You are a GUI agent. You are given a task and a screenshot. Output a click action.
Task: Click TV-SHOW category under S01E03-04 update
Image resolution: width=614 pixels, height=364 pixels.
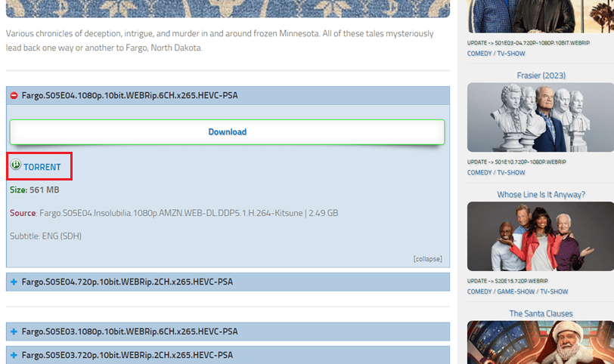point(511,54)
